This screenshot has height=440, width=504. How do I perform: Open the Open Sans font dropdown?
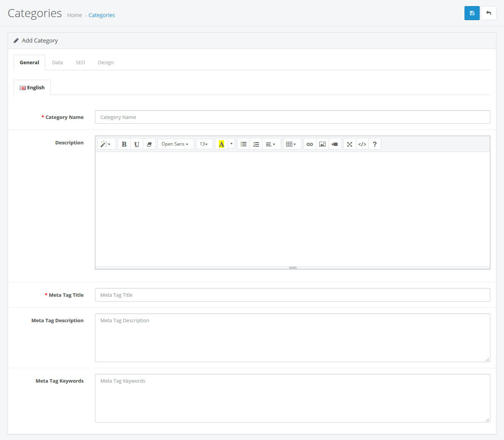(x=175, y=144)
